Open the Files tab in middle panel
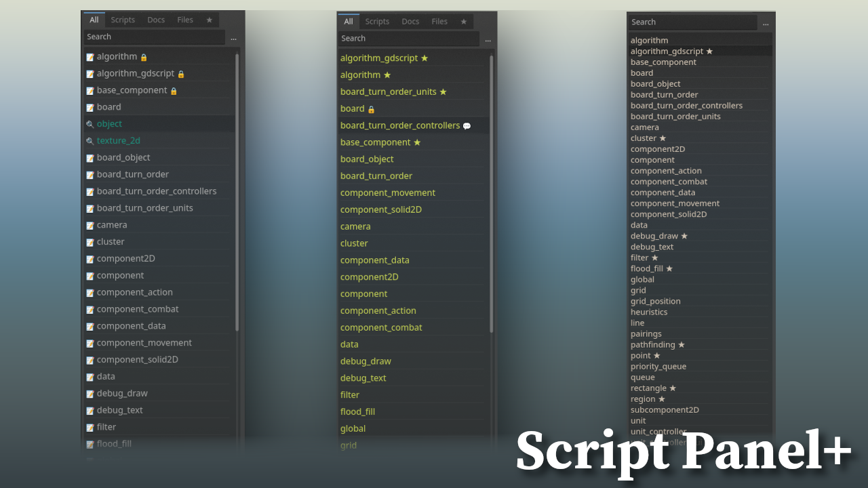Screen dimensions: 868x488 [439, 21]
